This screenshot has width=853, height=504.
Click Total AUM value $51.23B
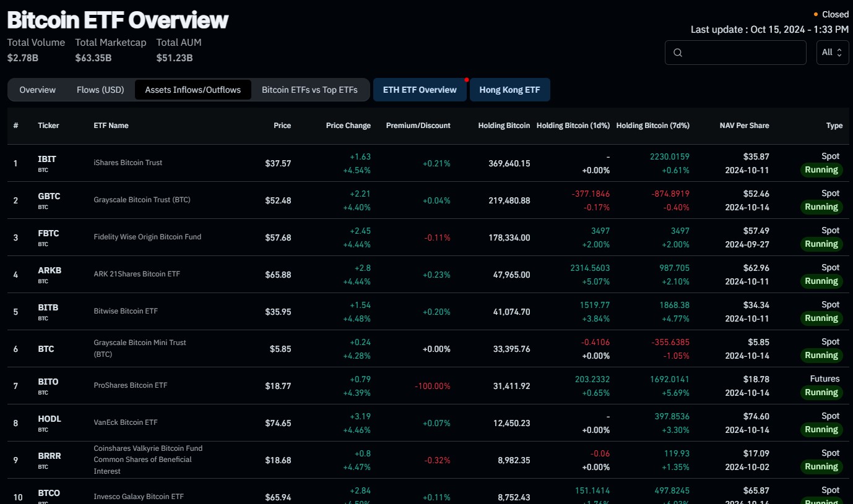175,58
